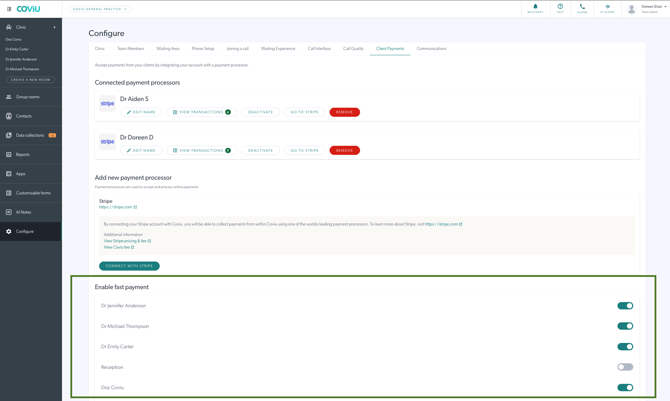Toggle fast payment for Dr Michael Thompson
Screen dimensions: 670x401
point(625,326)
